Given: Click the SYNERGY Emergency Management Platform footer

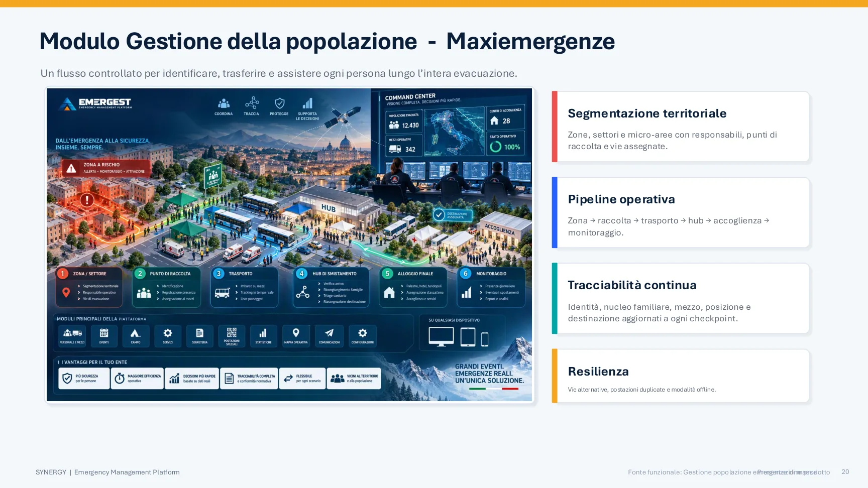Looking at the screenshot, I should click(107, 472).
